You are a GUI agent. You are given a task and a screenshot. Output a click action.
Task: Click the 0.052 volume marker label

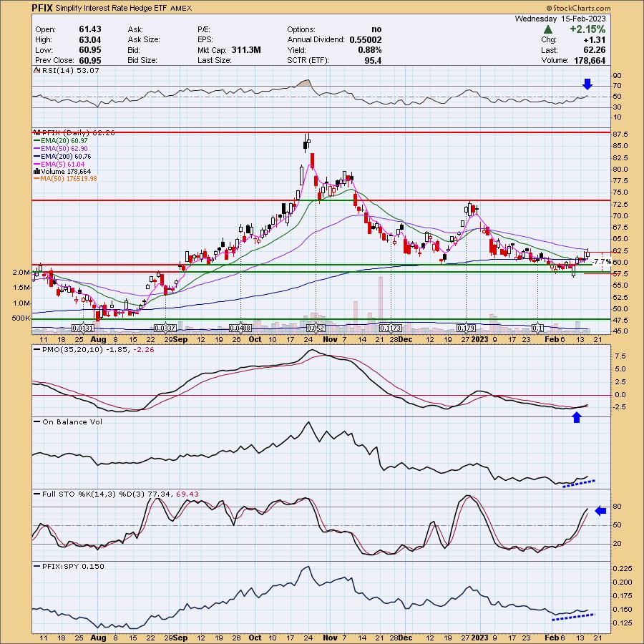(x=316, y=328)
